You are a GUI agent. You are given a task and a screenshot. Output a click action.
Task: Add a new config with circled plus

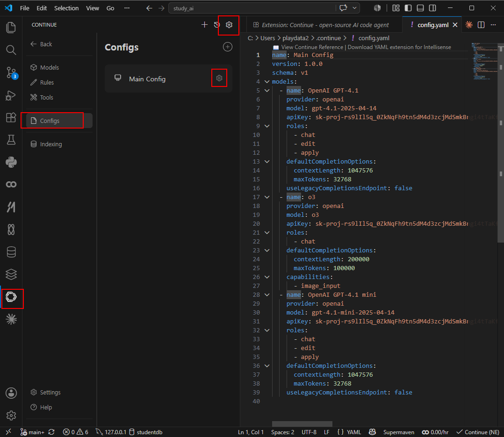[228, 47]
